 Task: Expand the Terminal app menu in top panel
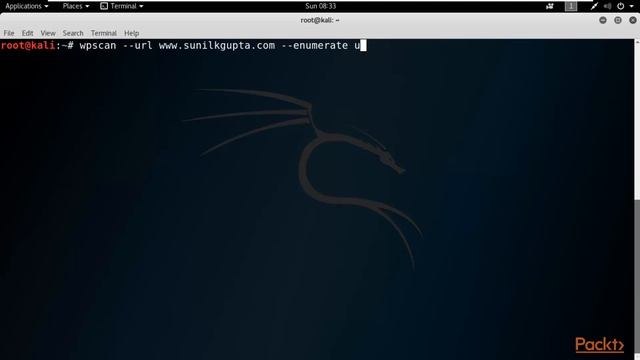pos(122,6)
